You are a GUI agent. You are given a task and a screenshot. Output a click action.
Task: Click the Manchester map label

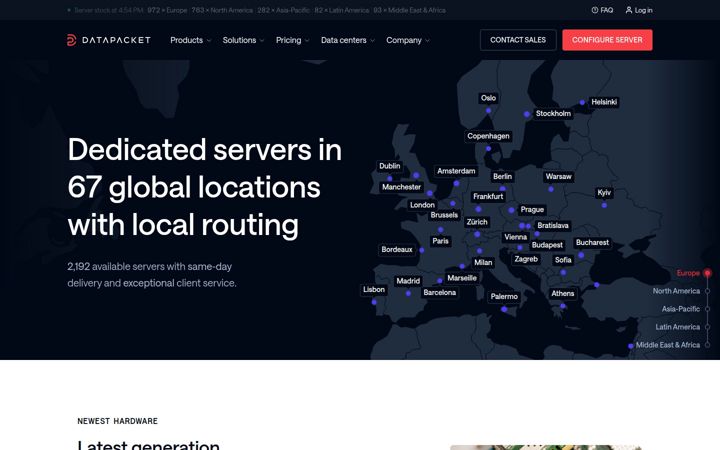coord(401,187)
